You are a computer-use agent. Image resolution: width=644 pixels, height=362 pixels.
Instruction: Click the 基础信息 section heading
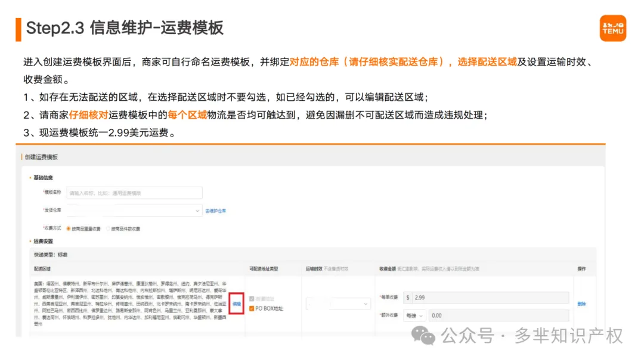(43, 178)
